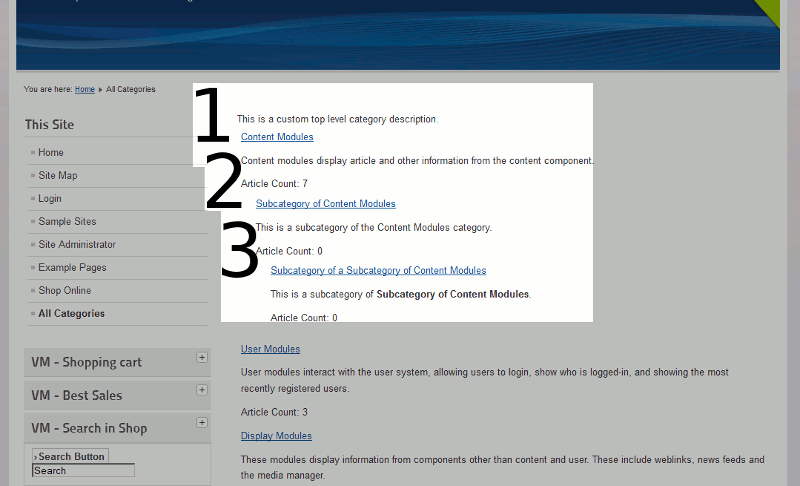This screenshot has width=800, height=486.
Task: Click the Home breadcrumb link
Action: tap(85, 89)
